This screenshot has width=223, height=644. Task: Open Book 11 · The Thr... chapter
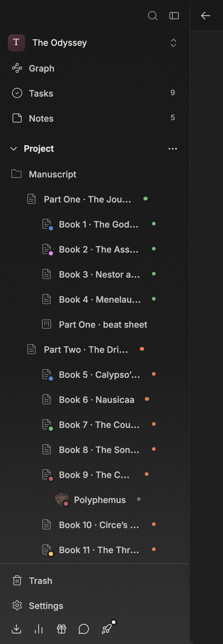pos(99,550)
